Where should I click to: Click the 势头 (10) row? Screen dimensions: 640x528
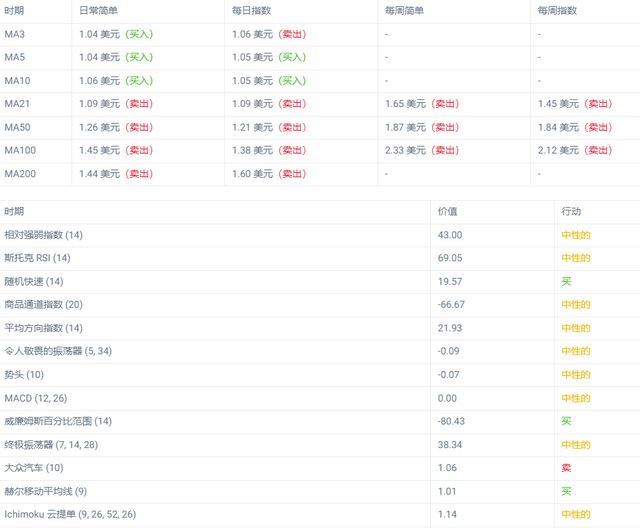coord(320,375)
